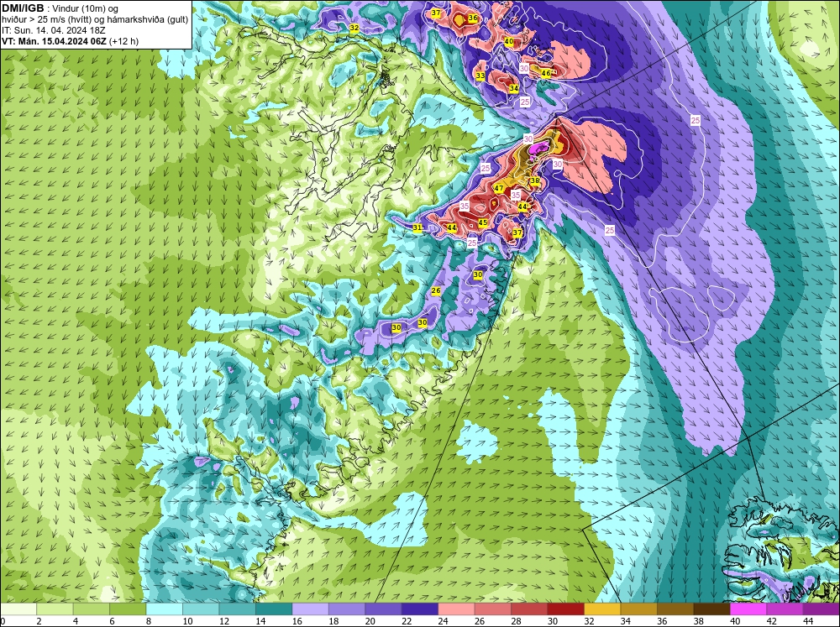The width and height of the screenshot is (840, 627).
Task: Select the 38–40 m/s dark brown legend swatch
Action: (711, 609)
